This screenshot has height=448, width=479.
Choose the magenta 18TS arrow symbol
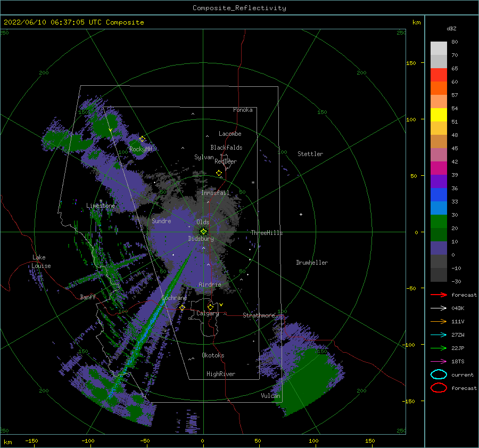tap(439, 361)
